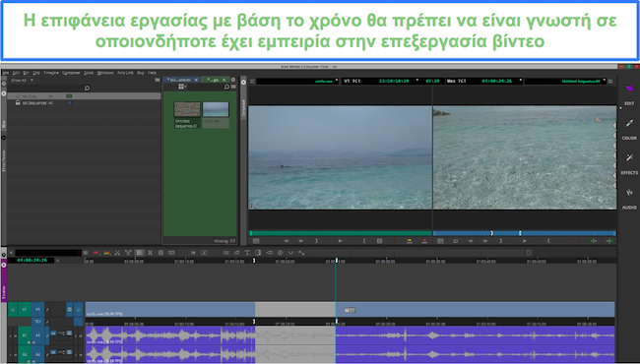Open the Timeline menu
The height and width of the screenshot is (364, 640).
[51, 73]
